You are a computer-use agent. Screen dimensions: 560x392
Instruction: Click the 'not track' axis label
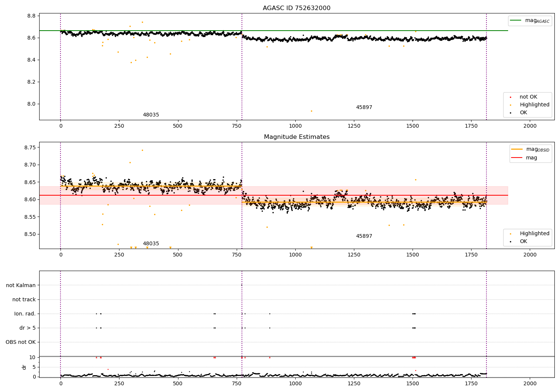tap(24, 299)
